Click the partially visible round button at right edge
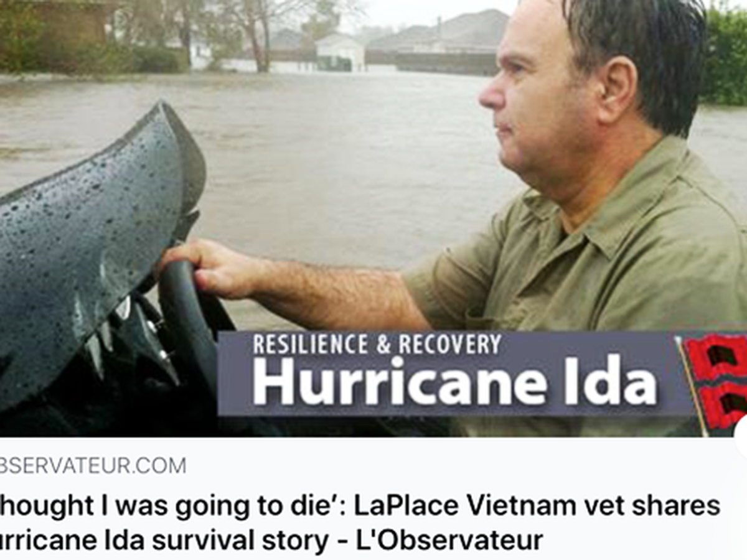747x560 pixels. 741,437
